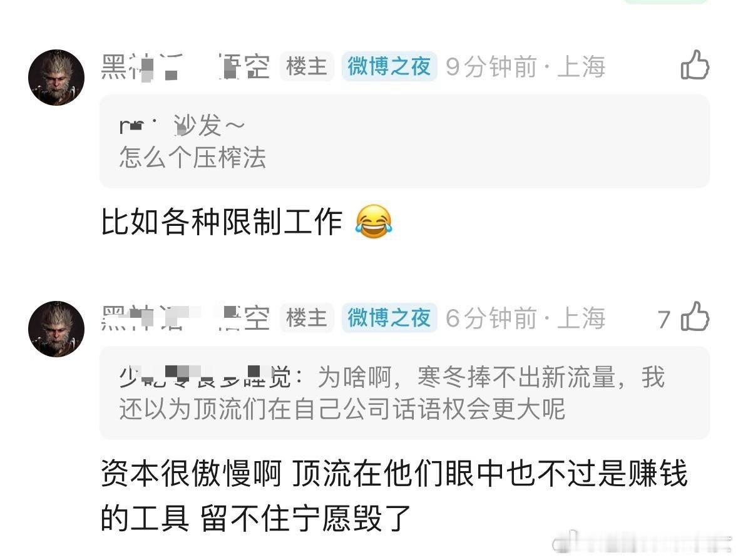Viewport: 738px width, 560px height.
Task: Click the quoted username ending in 觉
Action: click(x=205, y=377)
